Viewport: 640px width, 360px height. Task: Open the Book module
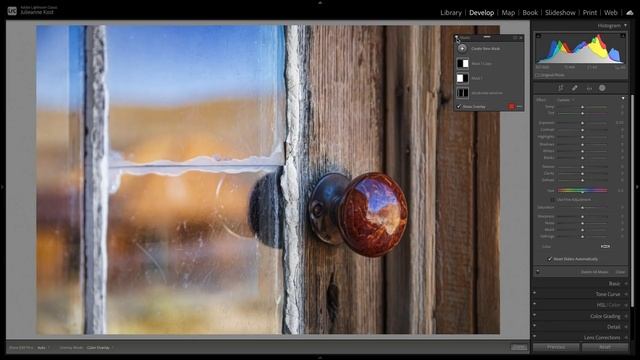coord(530,13)
